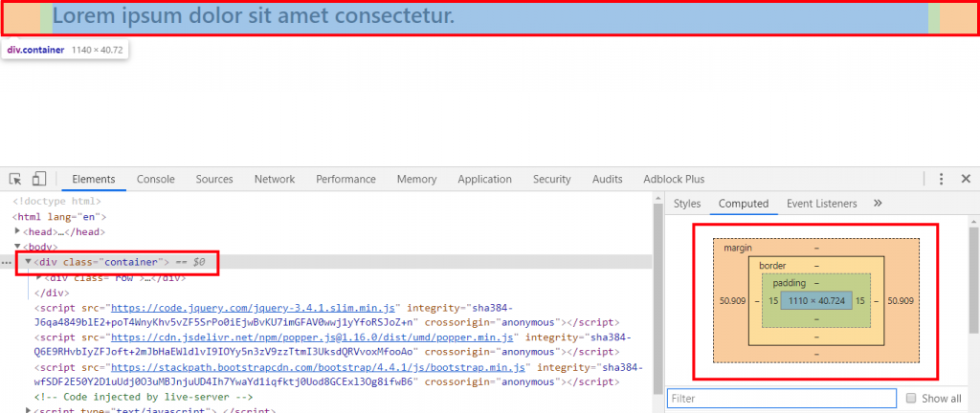Click the Lorem ipsum heading on page
980x413 pixels.
[x=254, y=16]
